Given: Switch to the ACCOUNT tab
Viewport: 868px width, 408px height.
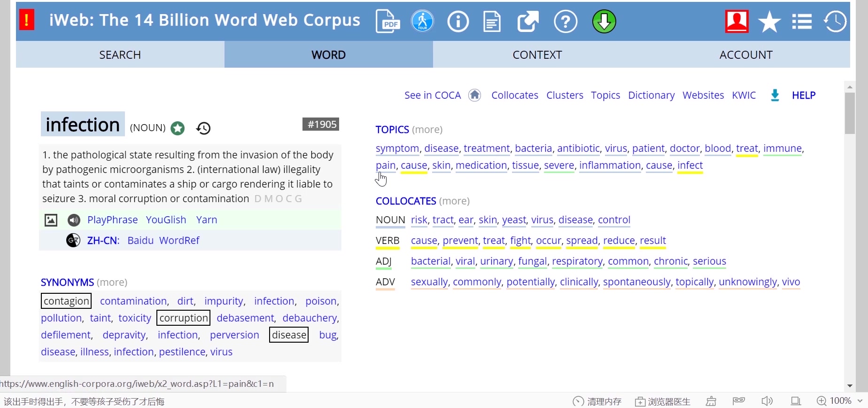Looking at the screenshot, I should click(x=746, y=55).
